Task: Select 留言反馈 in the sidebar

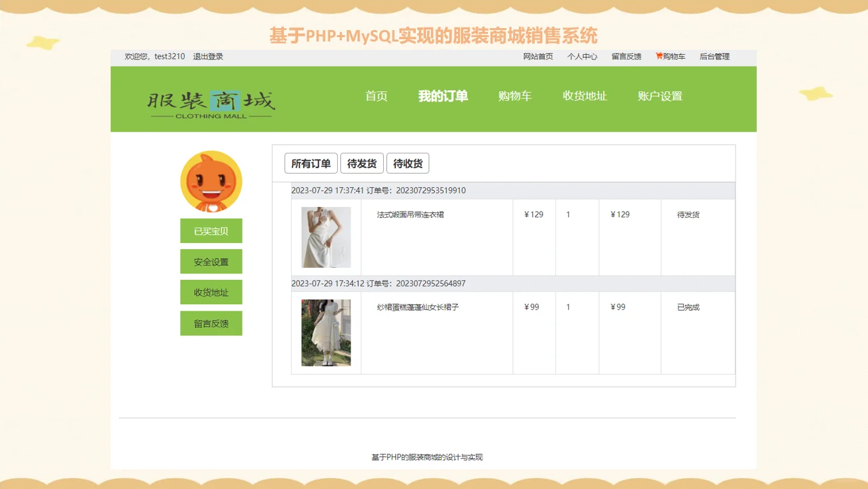Action: tap(211, 323)
